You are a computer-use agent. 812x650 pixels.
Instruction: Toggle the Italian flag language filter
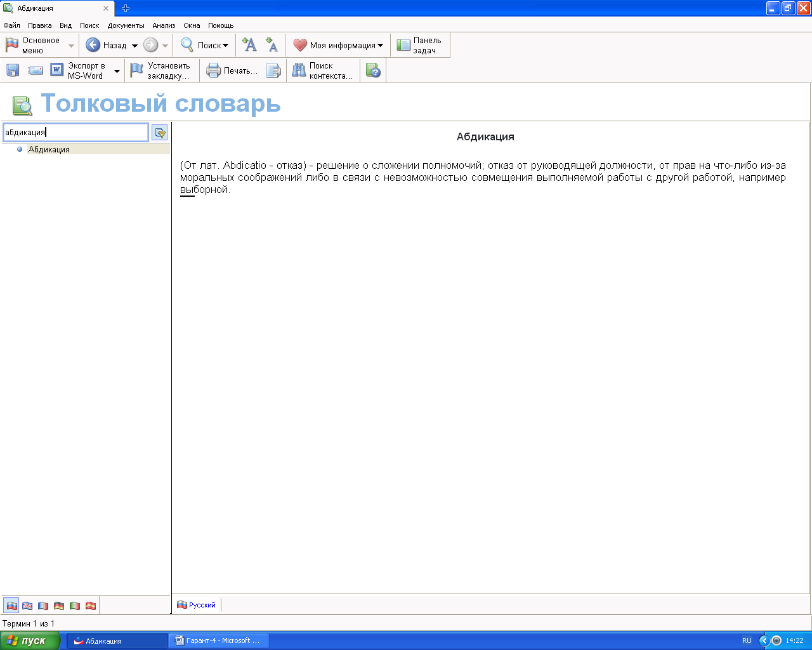(75, 606)
